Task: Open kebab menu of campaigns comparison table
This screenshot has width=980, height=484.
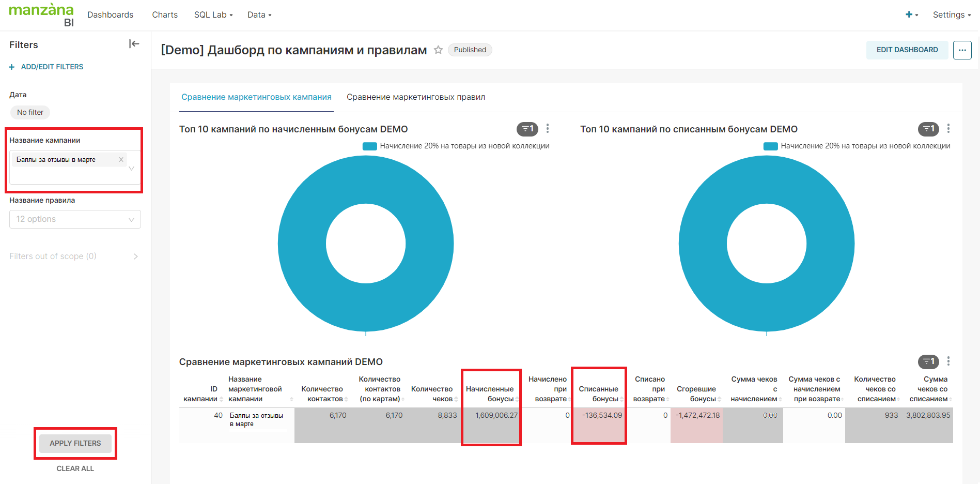Action: coord(948,361)
